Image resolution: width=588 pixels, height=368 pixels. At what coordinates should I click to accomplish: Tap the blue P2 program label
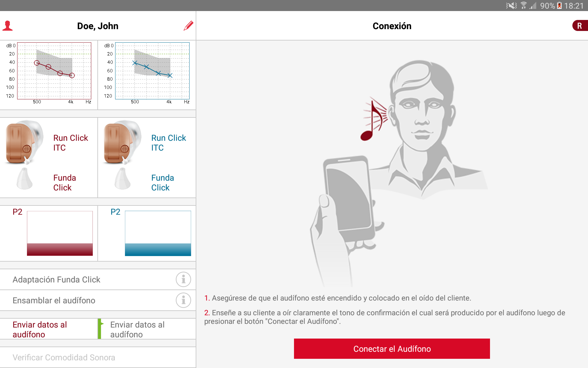pyautogui.click(x=115, y=212)
